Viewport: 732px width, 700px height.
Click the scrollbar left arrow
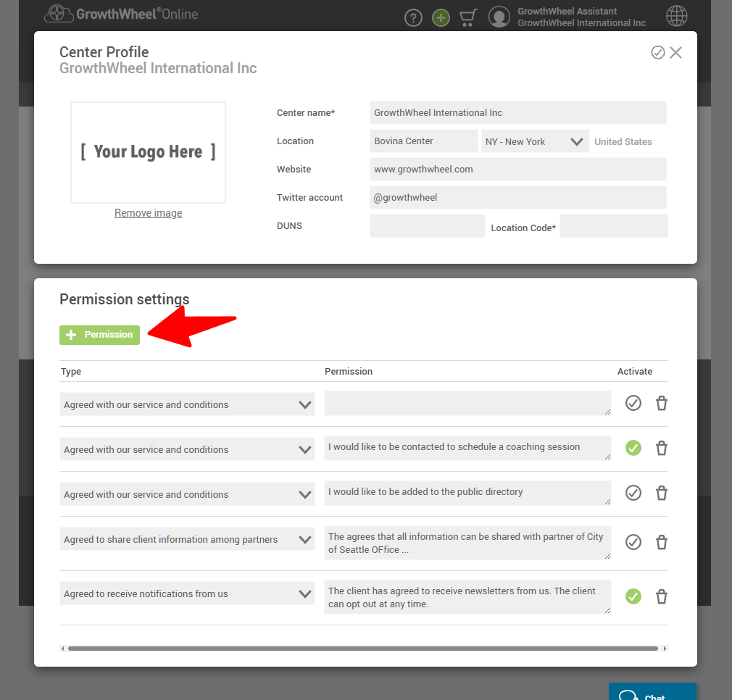click(62, 649)
